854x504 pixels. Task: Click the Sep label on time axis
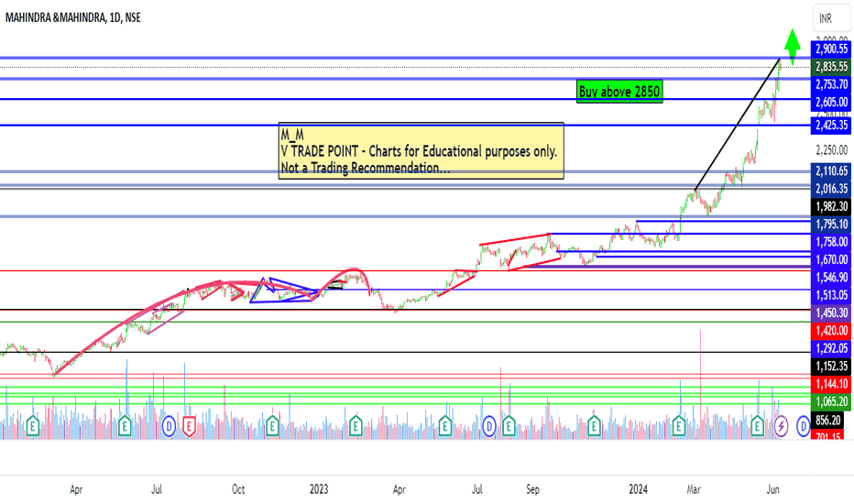[x=532, y=489]
